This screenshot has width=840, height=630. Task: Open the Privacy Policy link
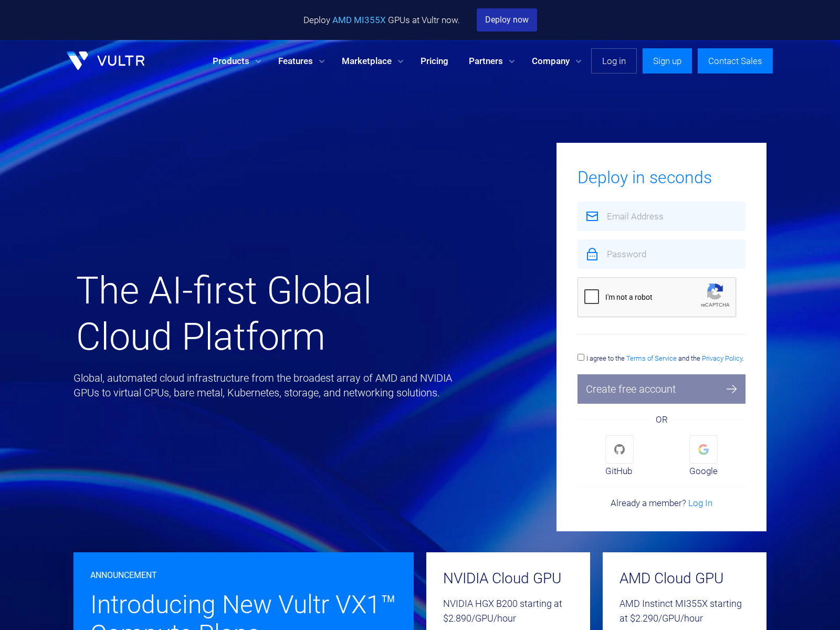pyautogui.click(x=721, y=359)
